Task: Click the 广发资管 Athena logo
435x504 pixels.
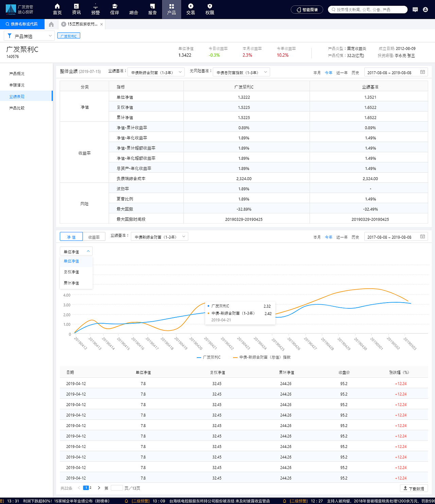Action: coord(20,10)
